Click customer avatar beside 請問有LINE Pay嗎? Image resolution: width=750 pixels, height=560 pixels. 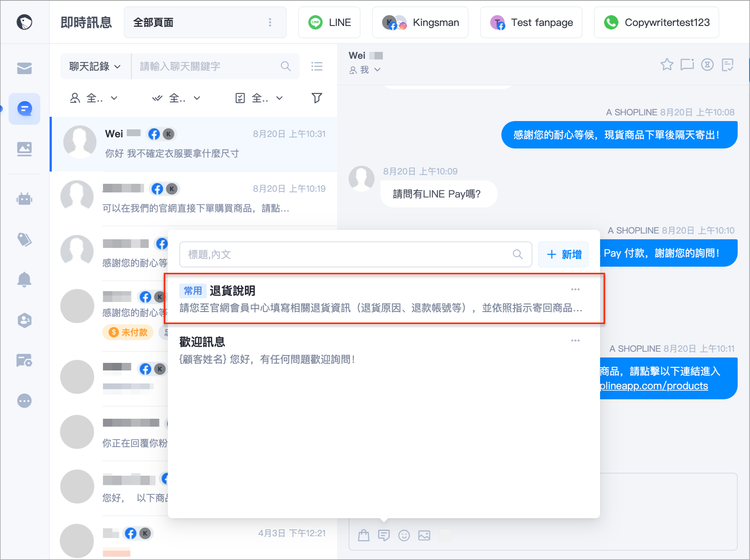pos(361,178)
